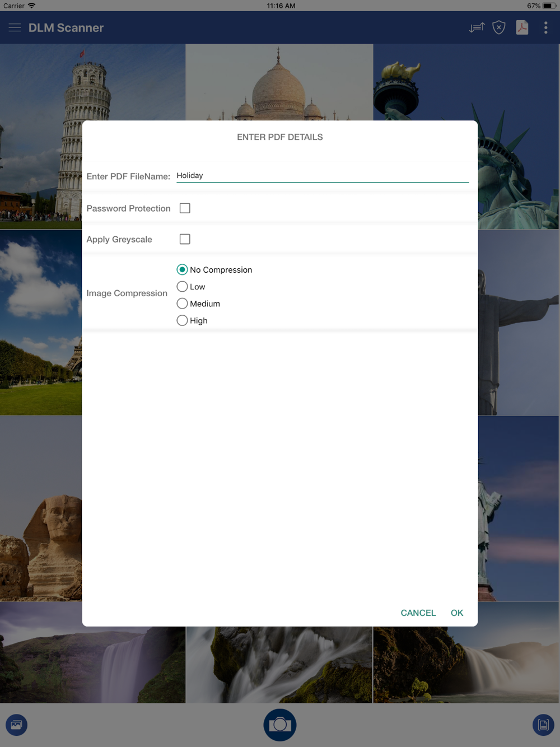Select Low compression
The width and height of the screenshot is (560, 747).
pyautogui.click(x=191, y=287)
